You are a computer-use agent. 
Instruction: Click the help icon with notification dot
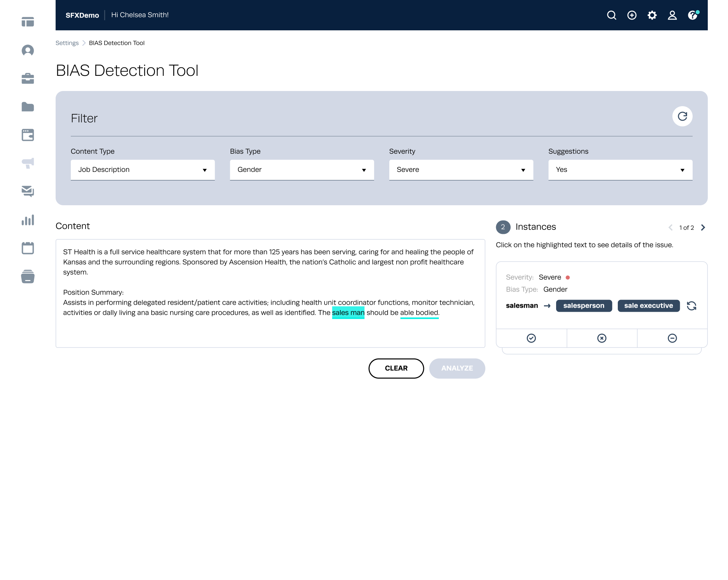tap(692, 15)
